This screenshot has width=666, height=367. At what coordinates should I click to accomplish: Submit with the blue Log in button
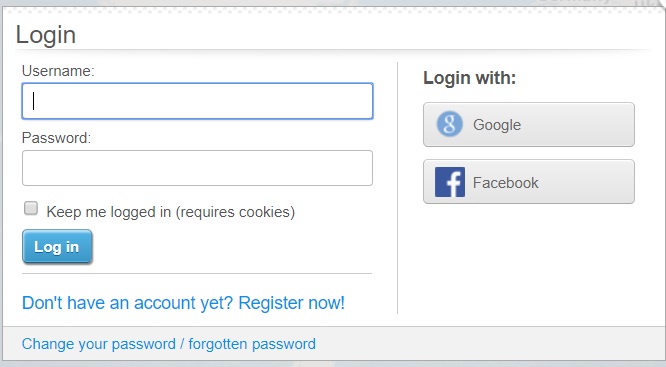(x=57, y=247)
